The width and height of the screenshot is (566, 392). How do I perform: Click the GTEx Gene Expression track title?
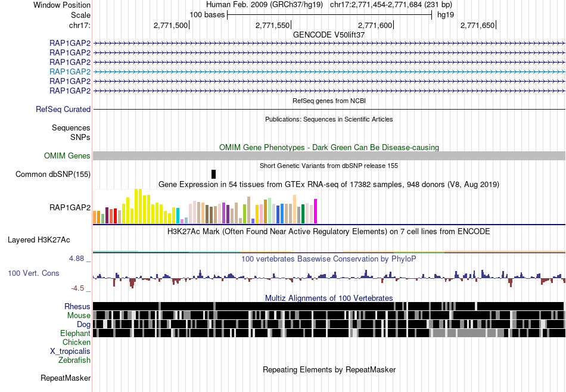coord(329,185)
